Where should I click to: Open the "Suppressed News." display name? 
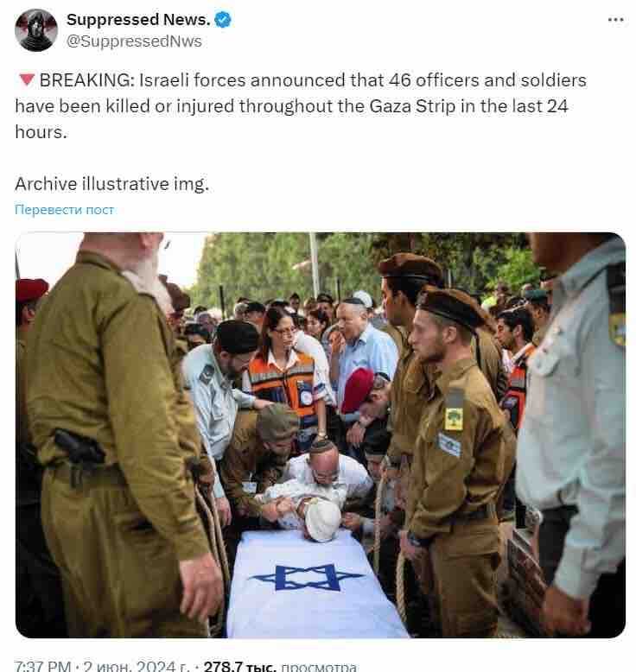tap(138, 20)
